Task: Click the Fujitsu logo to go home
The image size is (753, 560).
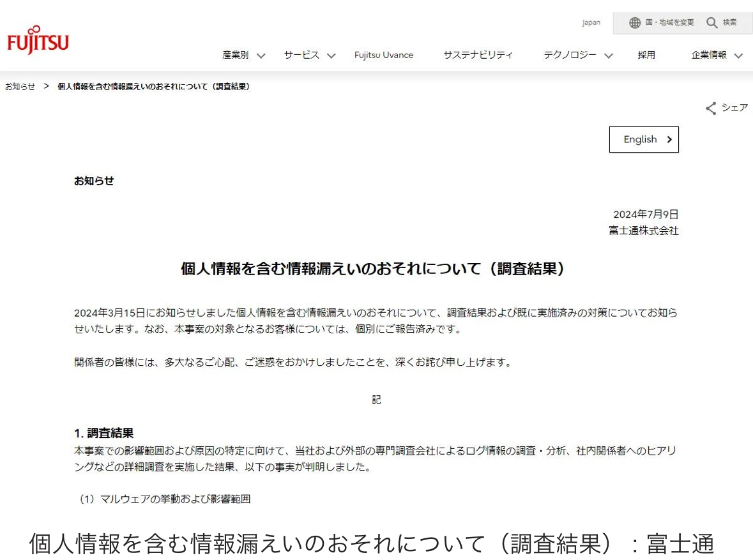Action: coord(38,40)
